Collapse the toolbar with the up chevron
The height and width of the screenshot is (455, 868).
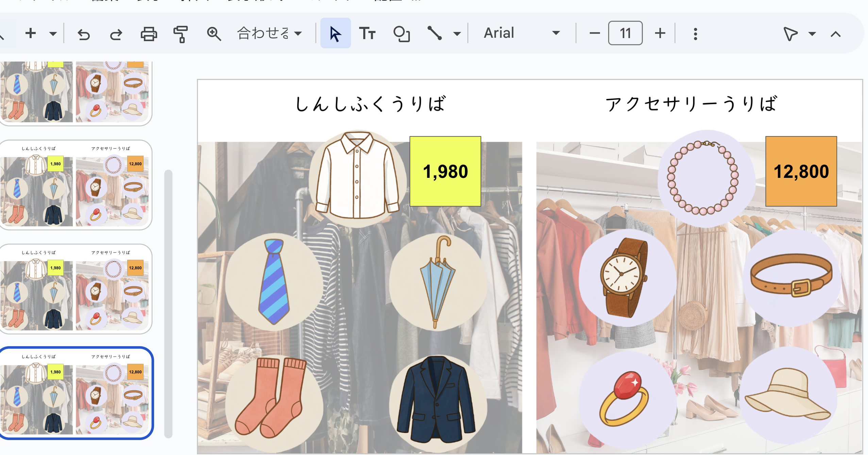(836, 34)
